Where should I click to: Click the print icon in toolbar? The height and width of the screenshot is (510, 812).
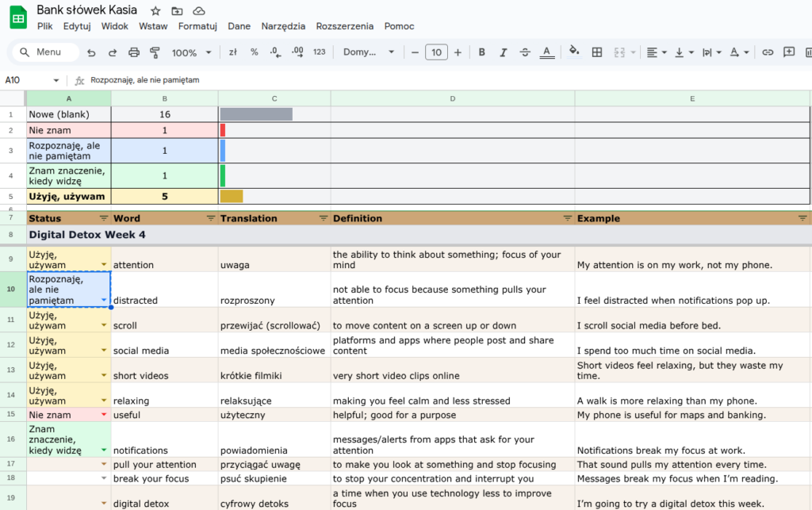[x=133, y=52]
